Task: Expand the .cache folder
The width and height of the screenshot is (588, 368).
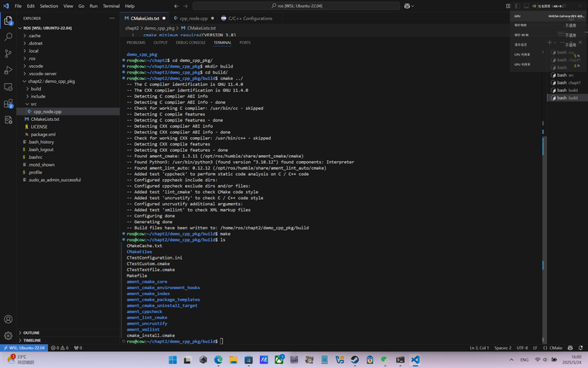Action: pos(68,36)
